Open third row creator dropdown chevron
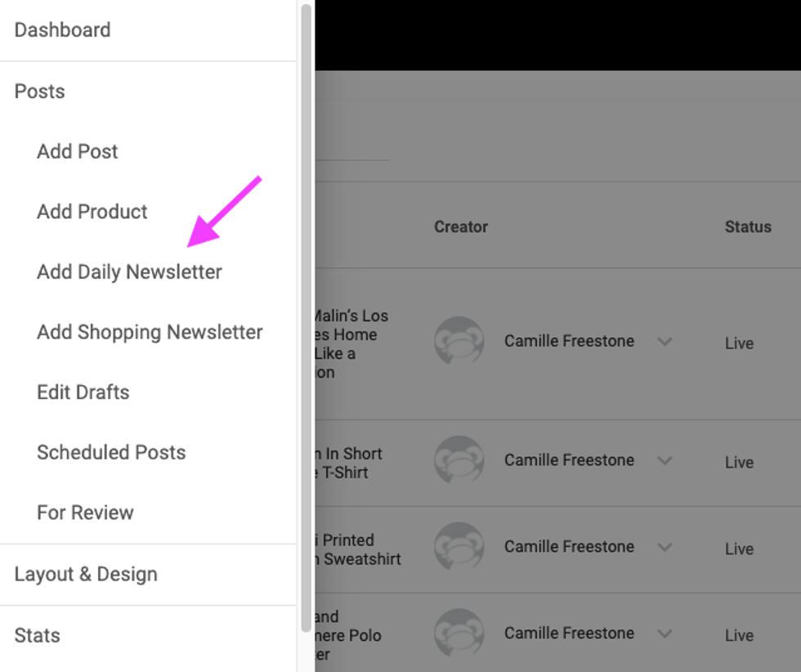Screen dimensions: 801x672 (x=665, y=547)
